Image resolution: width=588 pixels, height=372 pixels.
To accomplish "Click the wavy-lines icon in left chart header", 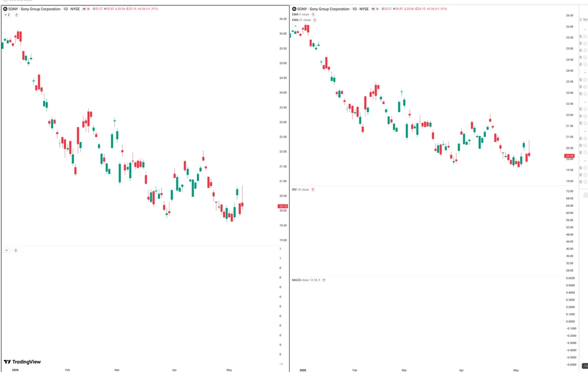I will click(x=88, y=9).
